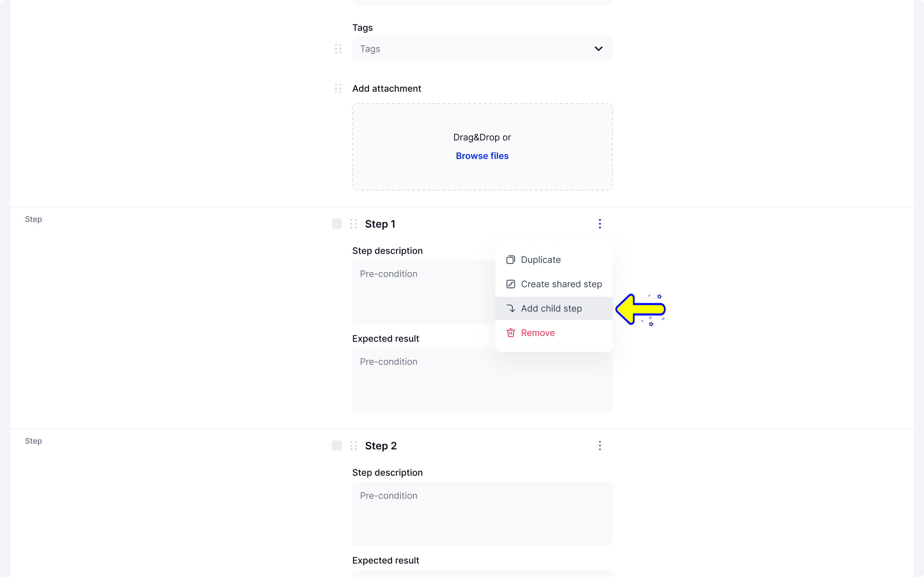Viewport: 924px width, 577px height.
Task: Grab the drag handle next to Step 2
Action: point(354,446)
